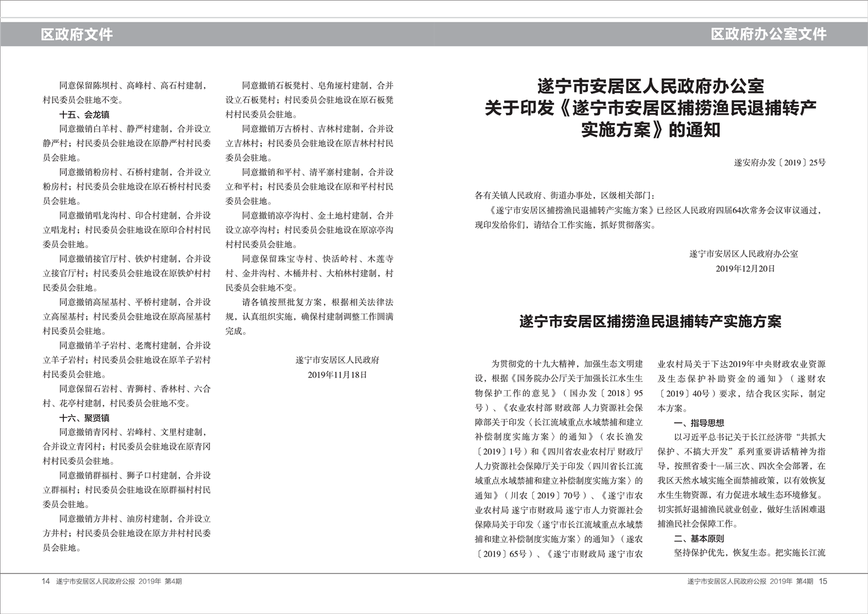Viewport: 868px width, 614px height.
Task: Select the 十六、聚贤镇 section heading
Action: tap(84, 418)
